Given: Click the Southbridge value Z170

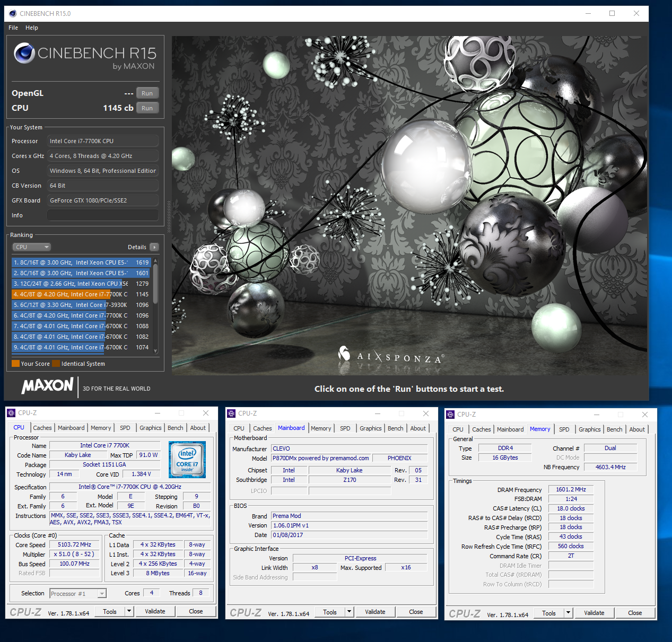Looking at the screenshot, I should (x=350, y=480).
